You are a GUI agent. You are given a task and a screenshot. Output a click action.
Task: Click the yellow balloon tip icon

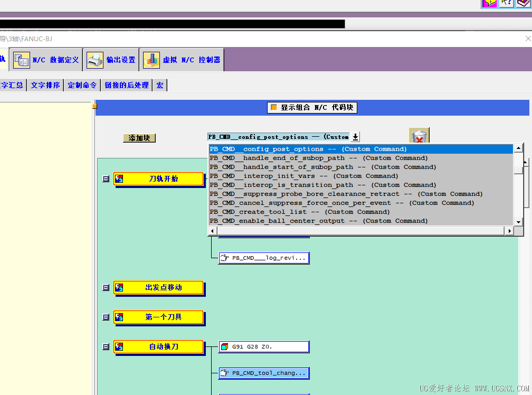coord(489,3)
